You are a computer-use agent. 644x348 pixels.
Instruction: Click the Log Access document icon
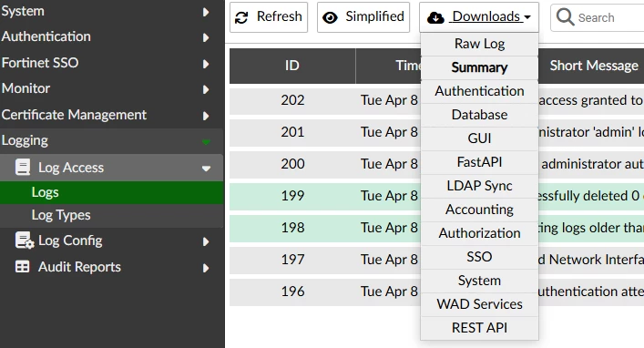(23, 168)
